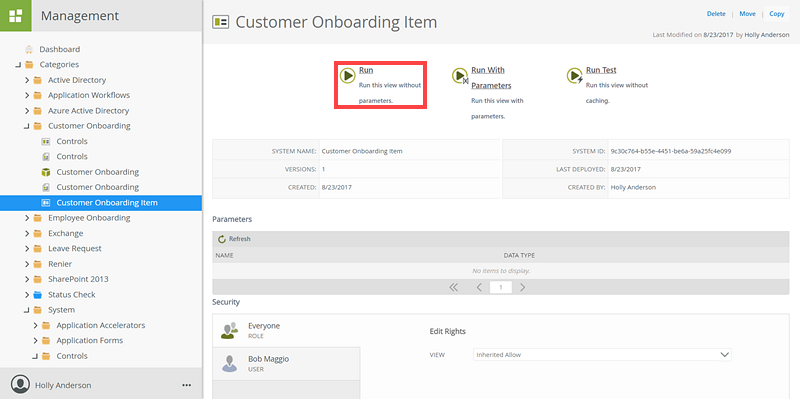
Task: Click the Holly Anderson profile avatar
Action: pos(20,385)
